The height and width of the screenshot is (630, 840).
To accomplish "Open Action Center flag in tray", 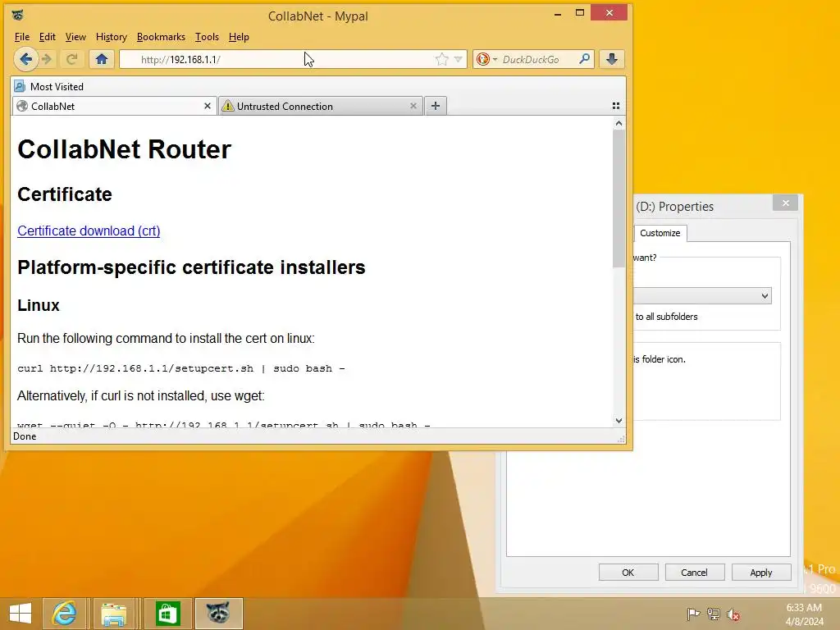I will coord(693,614).
